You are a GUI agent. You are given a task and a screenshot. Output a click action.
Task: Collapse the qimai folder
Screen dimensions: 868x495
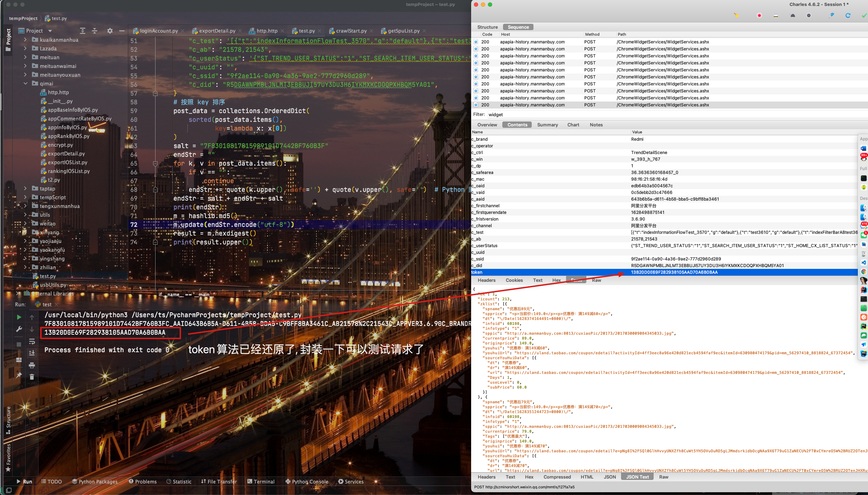point(25,83)
